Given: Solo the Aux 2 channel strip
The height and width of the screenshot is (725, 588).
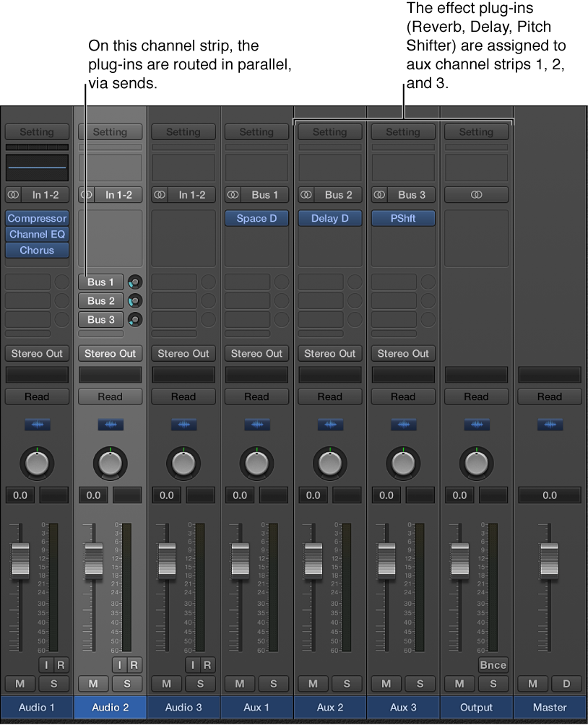Looking at the screenshot, I should coord(347,684).
